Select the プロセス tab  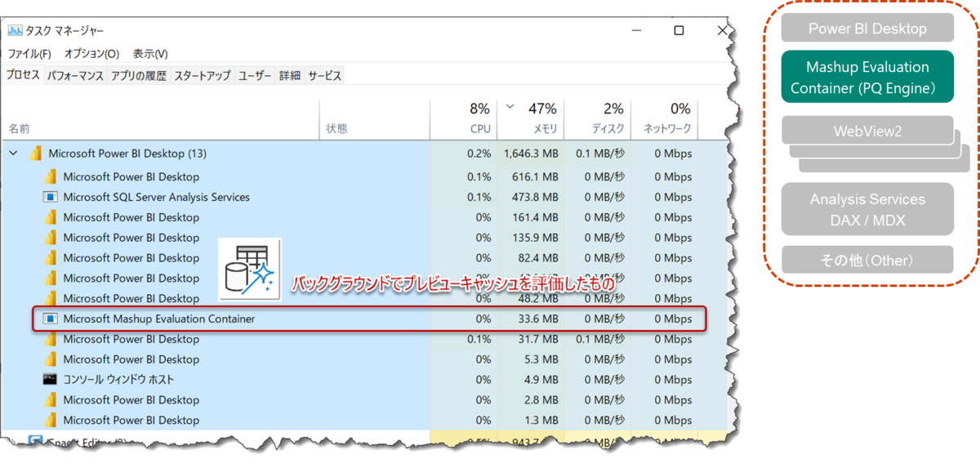(23, 75)
